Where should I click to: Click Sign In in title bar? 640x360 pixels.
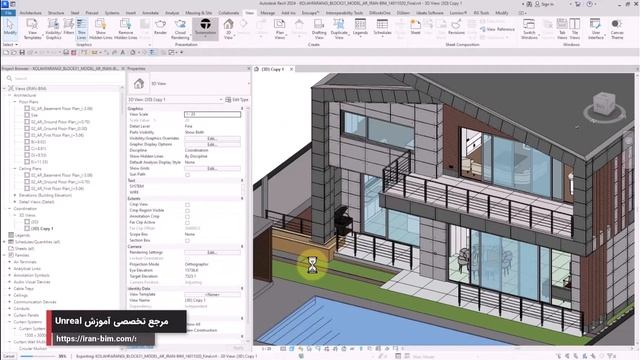tap(544, 4)
